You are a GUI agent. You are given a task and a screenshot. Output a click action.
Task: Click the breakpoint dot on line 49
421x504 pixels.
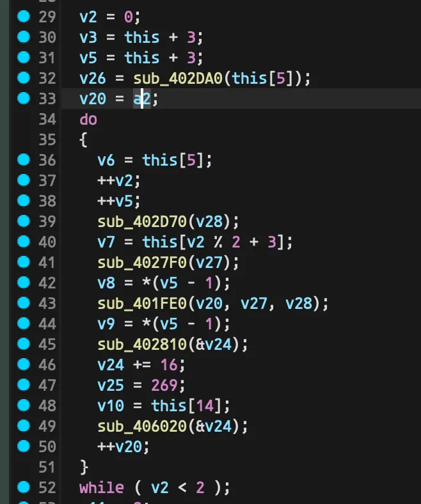click(x=24, y=425)
